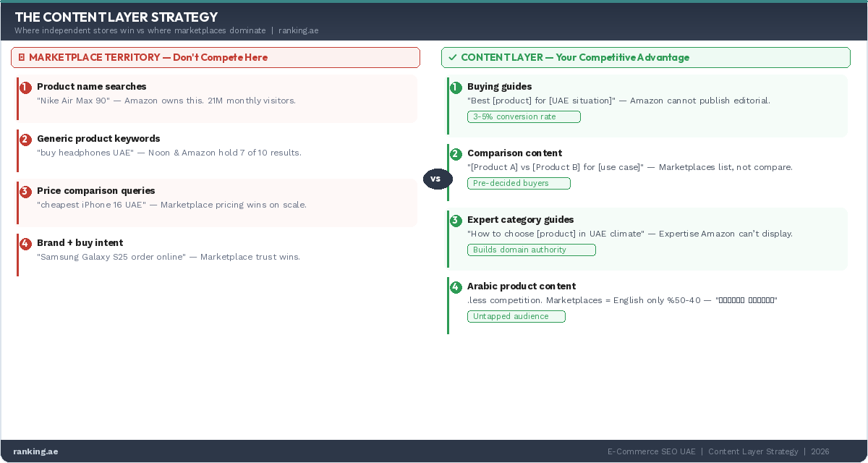The width and height of the screenshot is (868, 463).
Task: Click the red number 4 badge beside Brand + buy intent
Action: click(x=25, y=244)
